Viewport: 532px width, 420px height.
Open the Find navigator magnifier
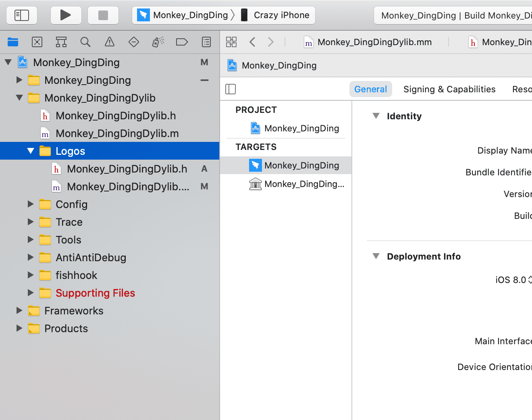coord(85,42)
